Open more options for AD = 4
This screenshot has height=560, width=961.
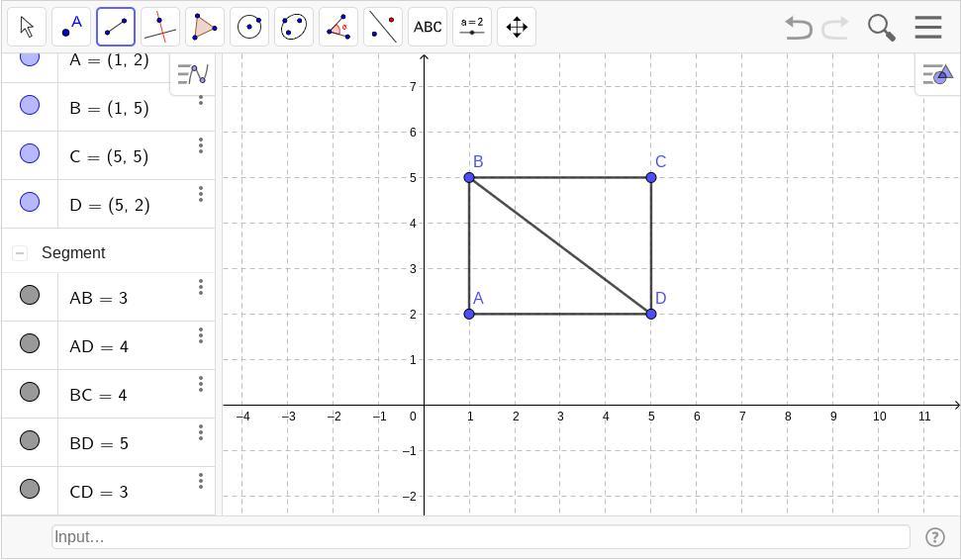coord(200,335)
